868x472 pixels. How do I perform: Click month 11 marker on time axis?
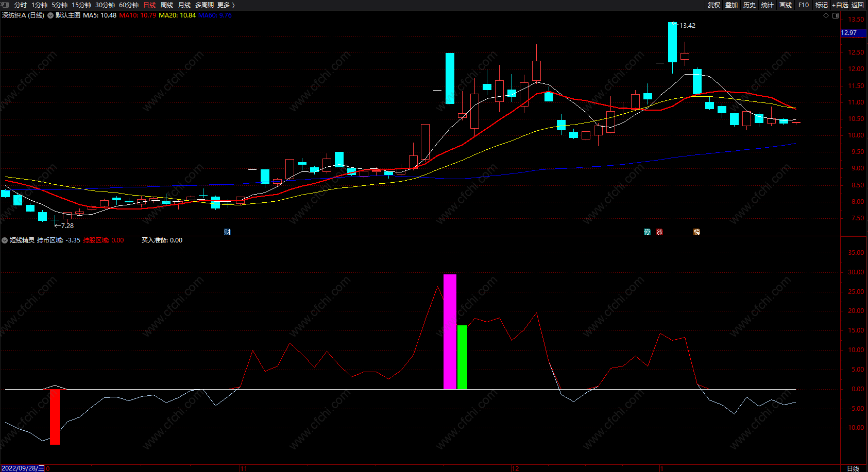click(244, 468)
